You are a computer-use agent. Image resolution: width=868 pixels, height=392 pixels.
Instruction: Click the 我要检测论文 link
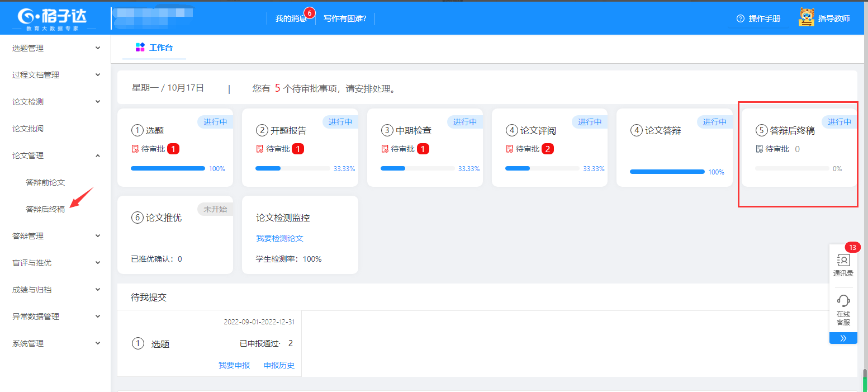279,238
